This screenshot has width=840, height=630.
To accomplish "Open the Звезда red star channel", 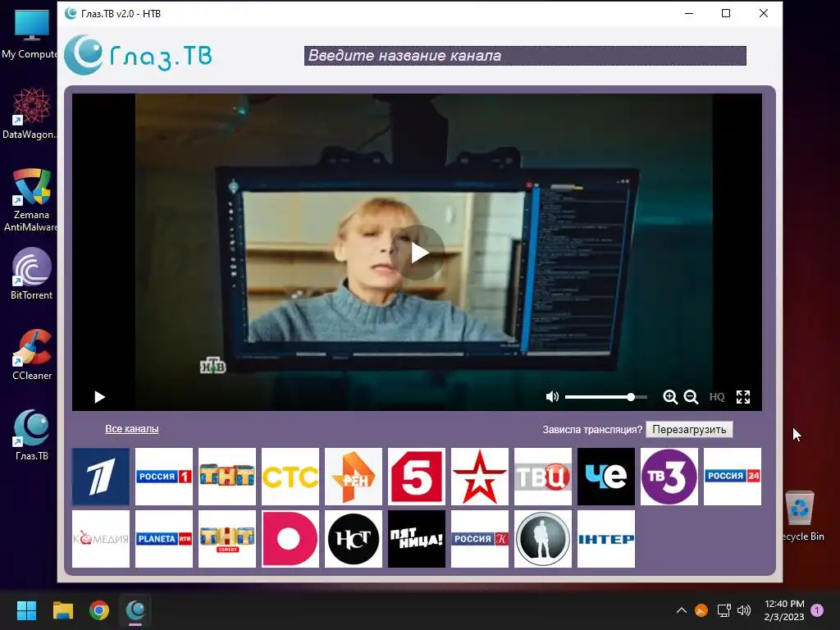I will tap(480, 477).
